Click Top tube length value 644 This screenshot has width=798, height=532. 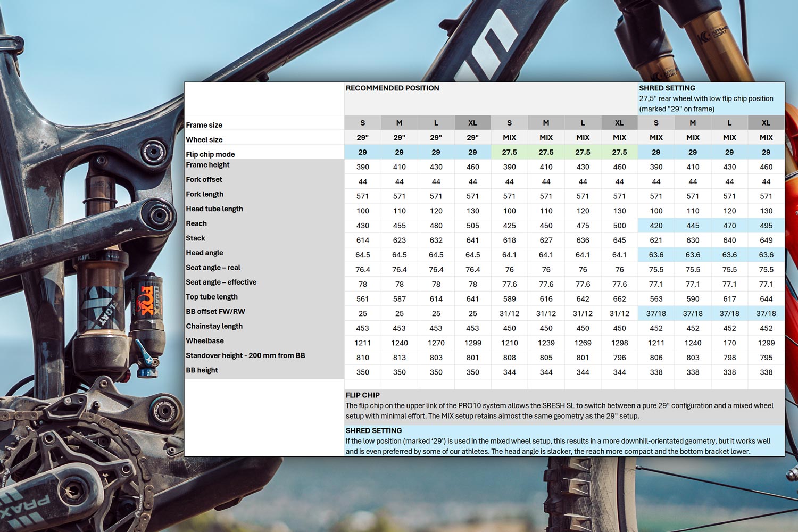pos(766,299)
